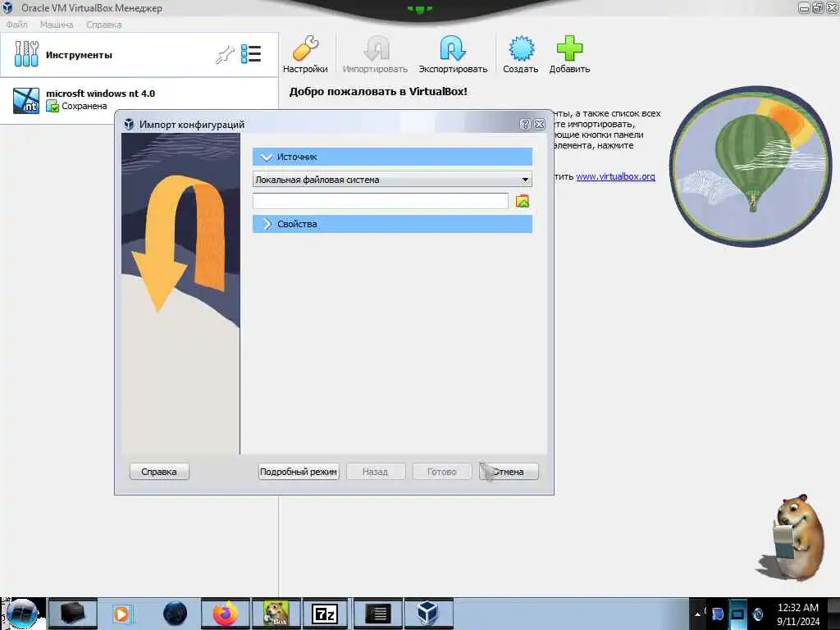
Task: Open the Локальная файловая система dropdown
Action: click(x=392, y=180)
